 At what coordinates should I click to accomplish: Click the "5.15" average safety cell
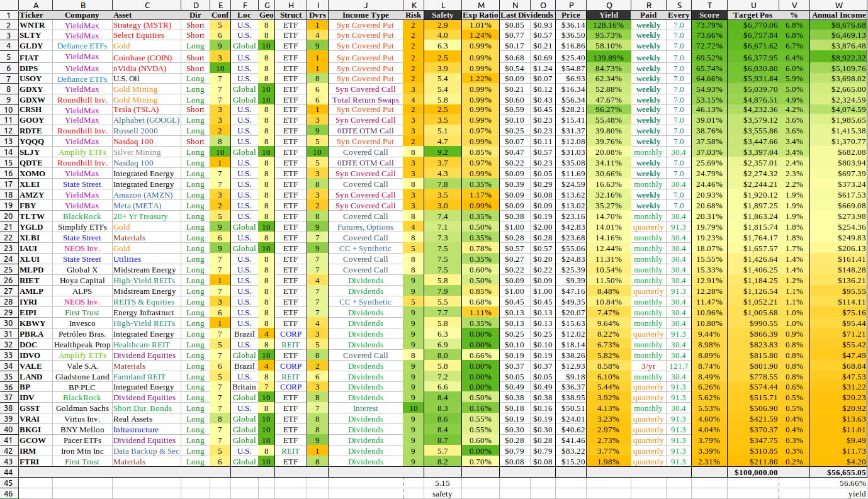pyautogui.click(x=442, y=483)
